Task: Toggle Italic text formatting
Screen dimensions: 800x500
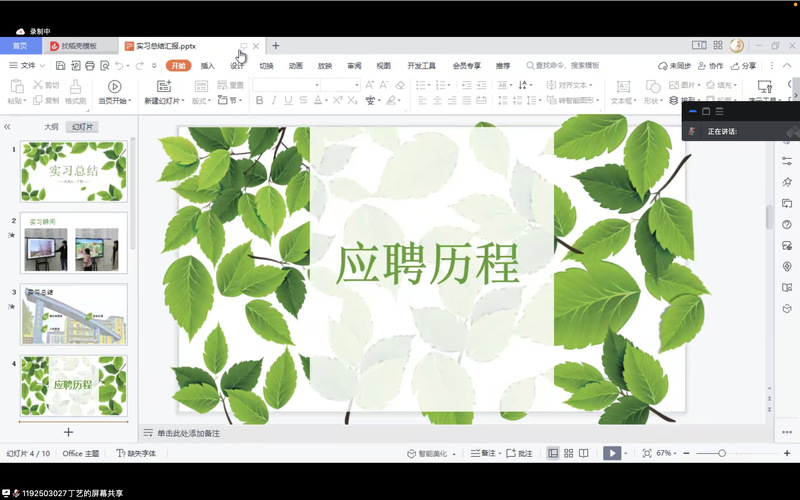Action: (x=274, y=101)
